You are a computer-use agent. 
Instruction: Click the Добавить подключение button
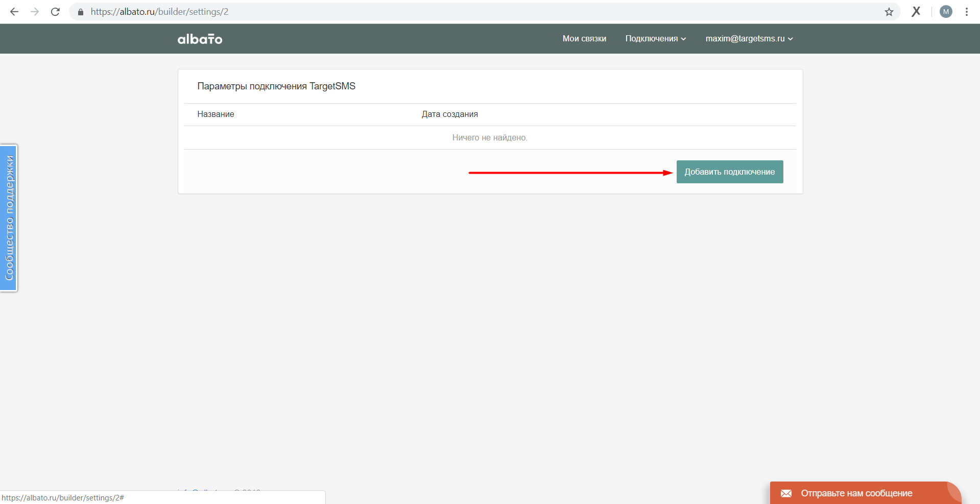click(x=730, y=172)
